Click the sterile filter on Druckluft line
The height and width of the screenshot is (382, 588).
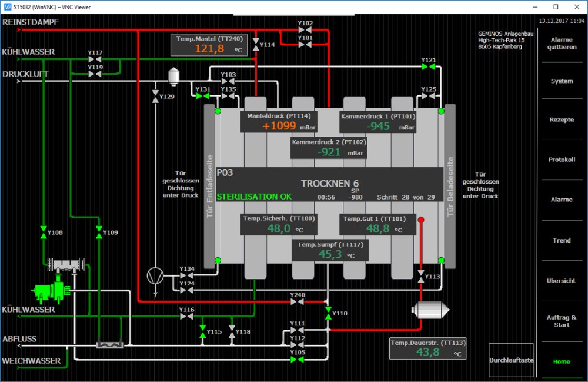pos(173,77)
